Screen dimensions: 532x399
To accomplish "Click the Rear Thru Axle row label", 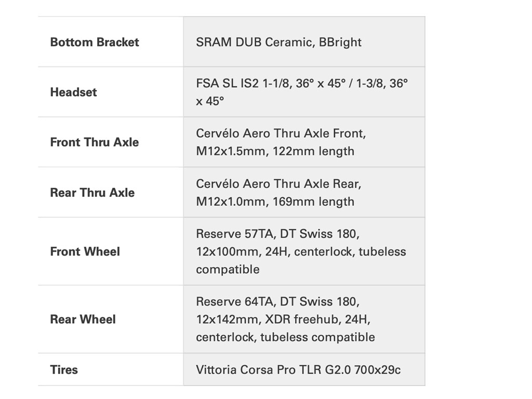I will pos(92,193).
